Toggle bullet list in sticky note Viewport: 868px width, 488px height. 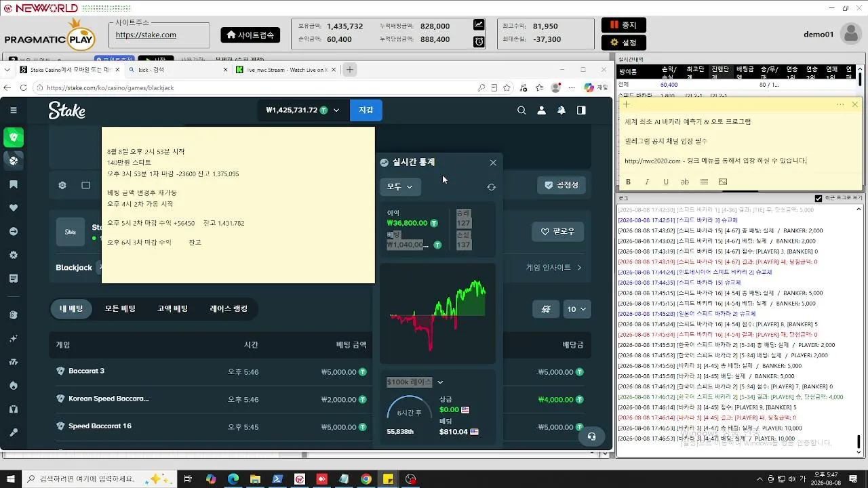click(x=704, y=182)
